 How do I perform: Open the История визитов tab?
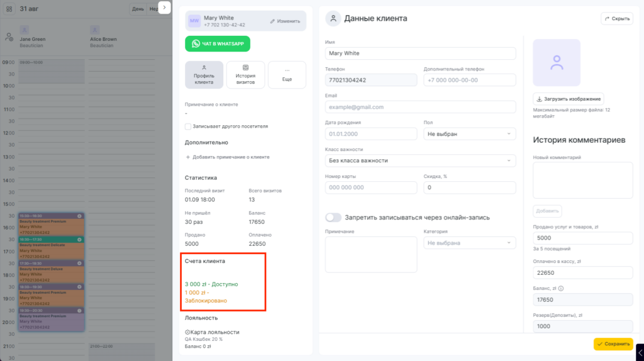(246, 75)
